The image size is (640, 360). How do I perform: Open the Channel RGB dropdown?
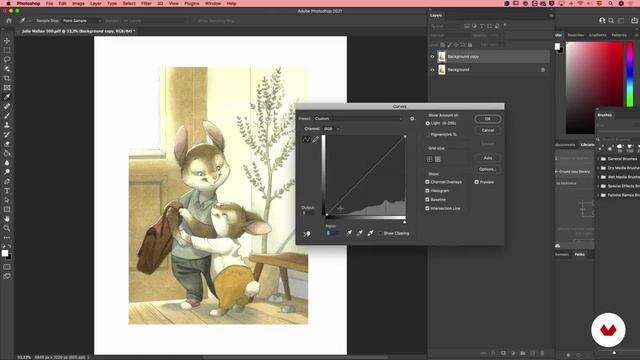click(331, 129)
